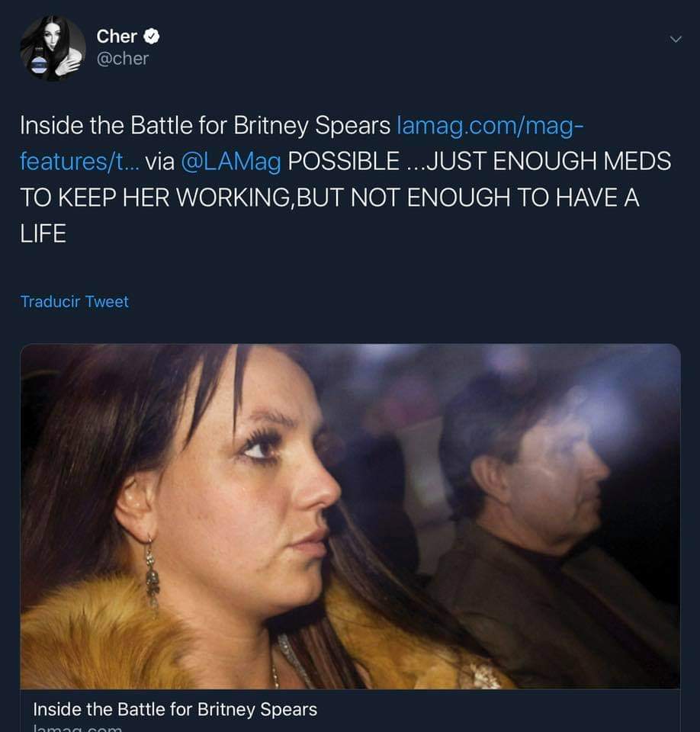Open Cher's profile avatar picture
Screen dimensions: 700x732
(53, 47)
